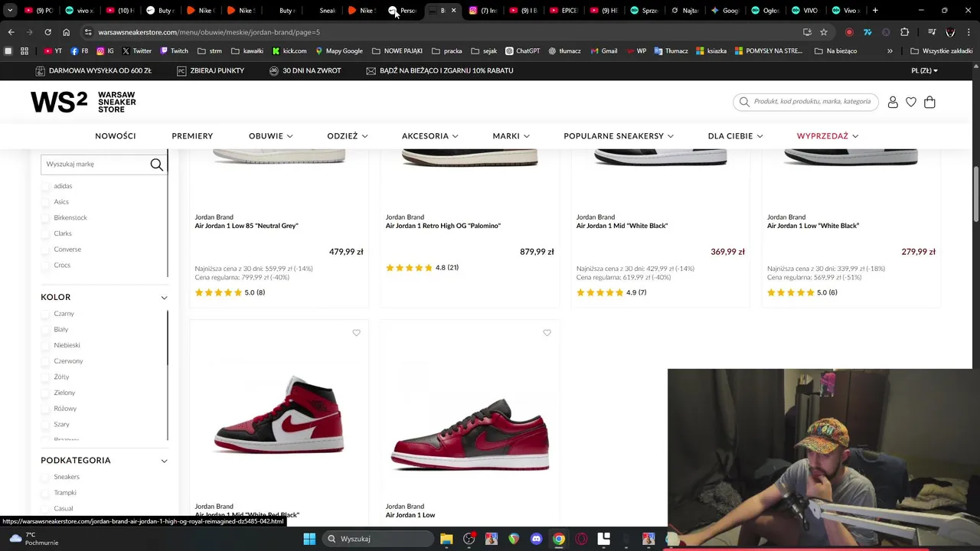
Task: Open the WYPRZEDAŻ sale menu
Action: [x=827, y=135]
